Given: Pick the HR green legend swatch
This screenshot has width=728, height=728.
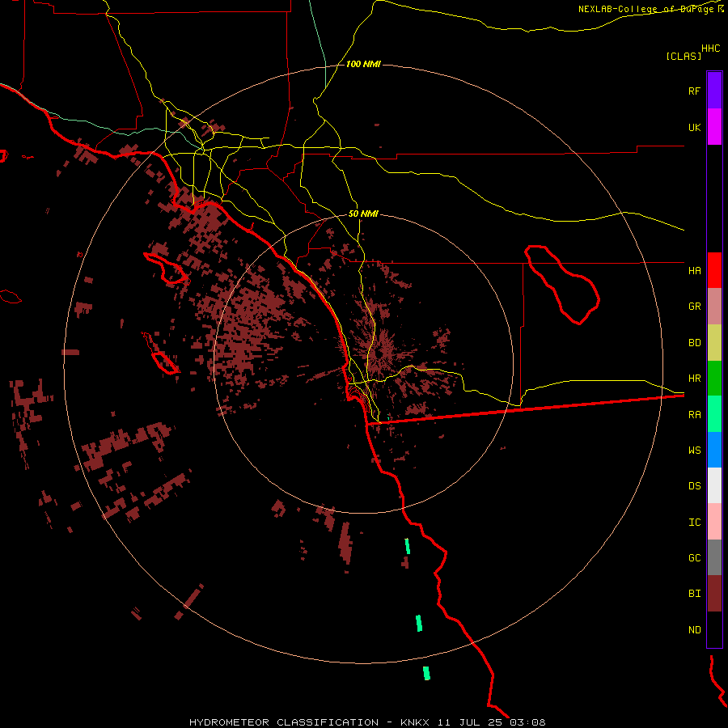Looking at the screenshot, I should click(714, 379).
